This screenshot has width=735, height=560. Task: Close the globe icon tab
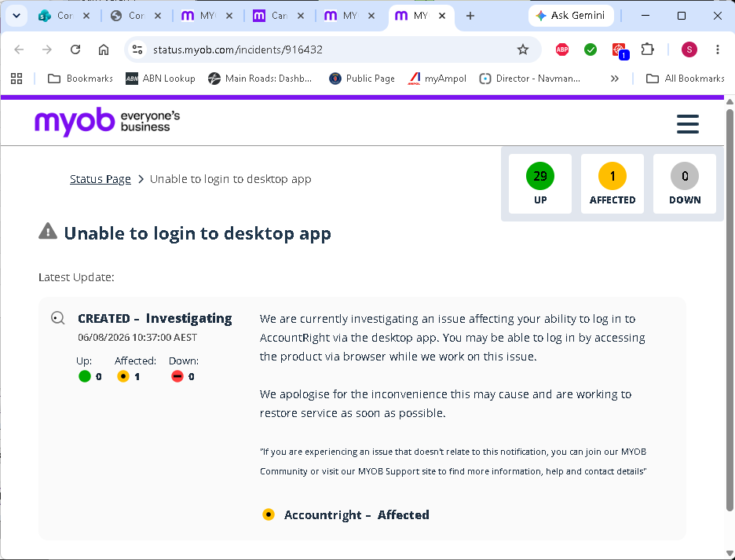158,16
